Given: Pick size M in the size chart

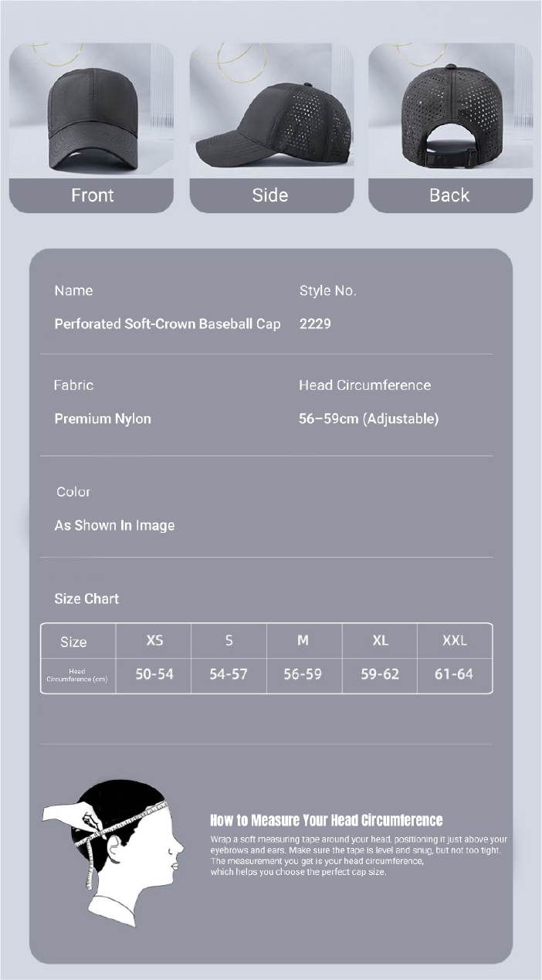Looking at the screenshot, I should (303, 641).
